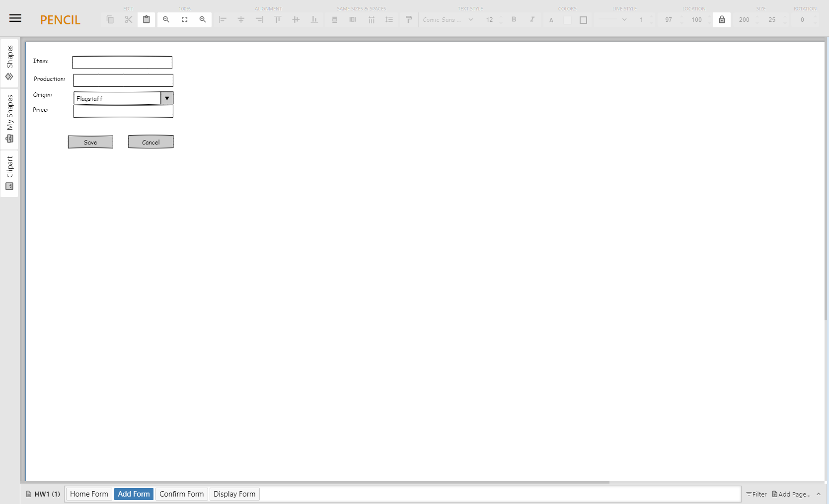Click the equal horizontal spacing icon
The width and height of the screenshot is (829, 504).
[x=371, y=20]
